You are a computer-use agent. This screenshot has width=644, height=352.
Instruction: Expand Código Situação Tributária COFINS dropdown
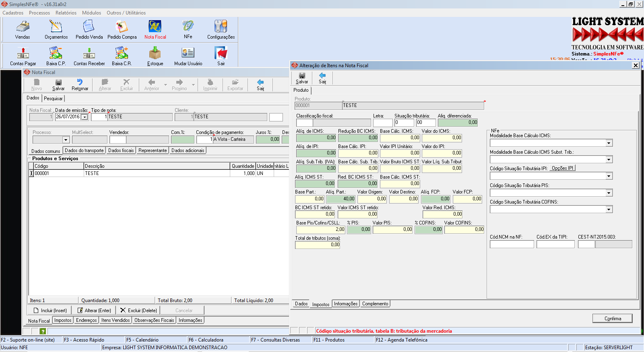pos(609,210)
